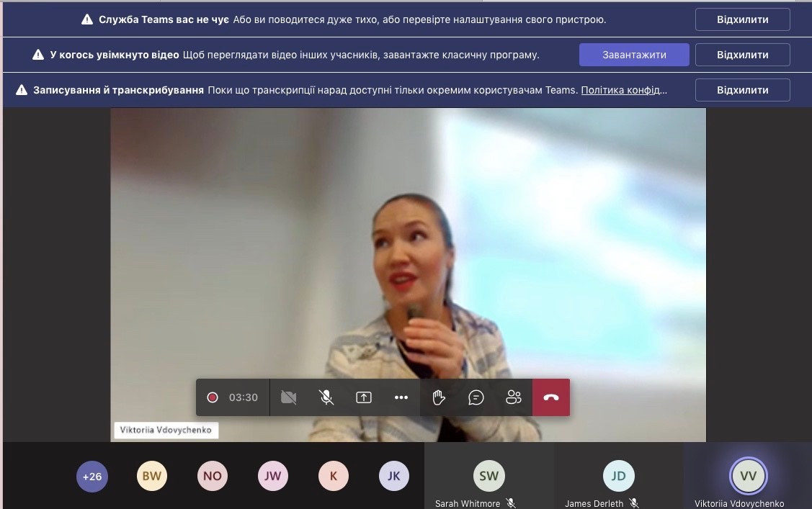Expand the +26 more participants bubble
Screen dimensions: 812x509
(x=92, y=476)
